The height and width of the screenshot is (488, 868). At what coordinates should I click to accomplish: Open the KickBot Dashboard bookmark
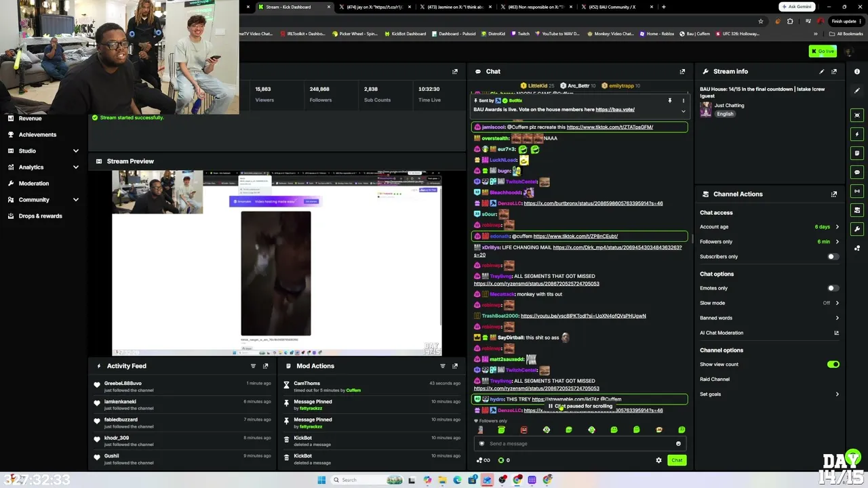point(406,34)
